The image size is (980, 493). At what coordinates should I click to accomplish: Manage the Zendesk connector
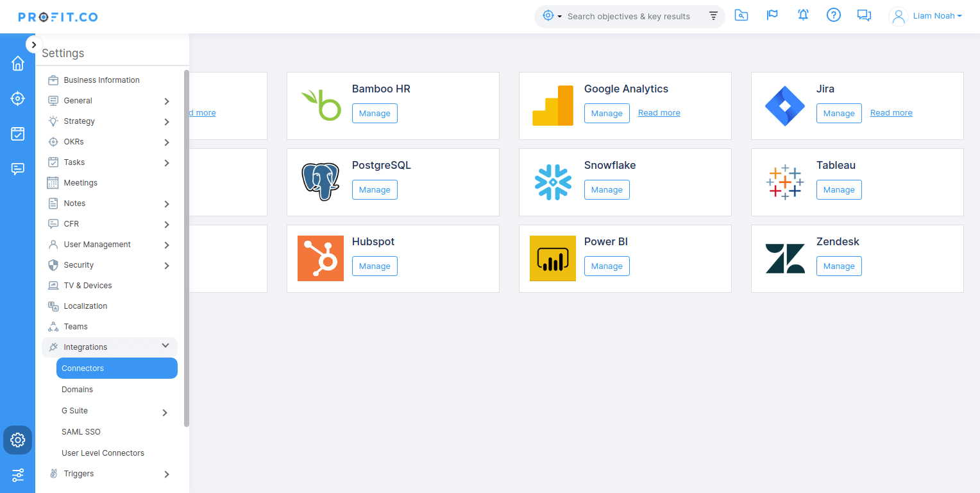pyautogui.click(x=839, y=266)
